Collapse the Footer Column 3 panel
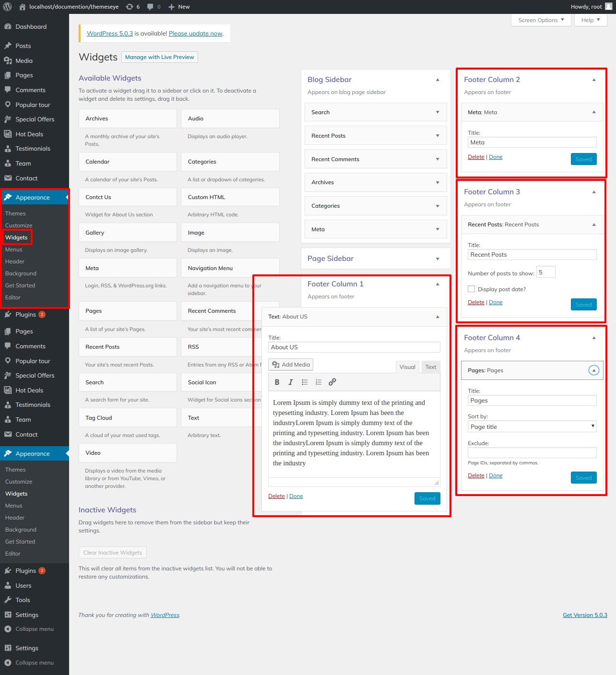 [594, 192]
